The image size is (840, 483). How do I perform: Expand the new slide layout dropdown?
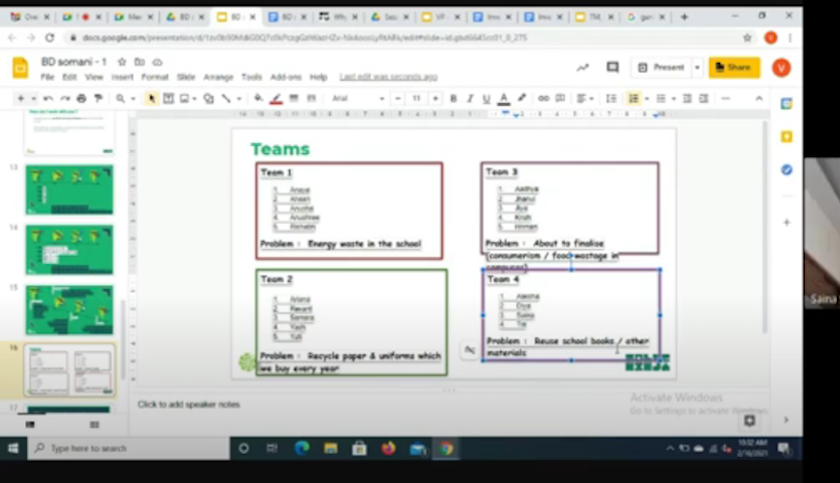(x=33, y=99)
